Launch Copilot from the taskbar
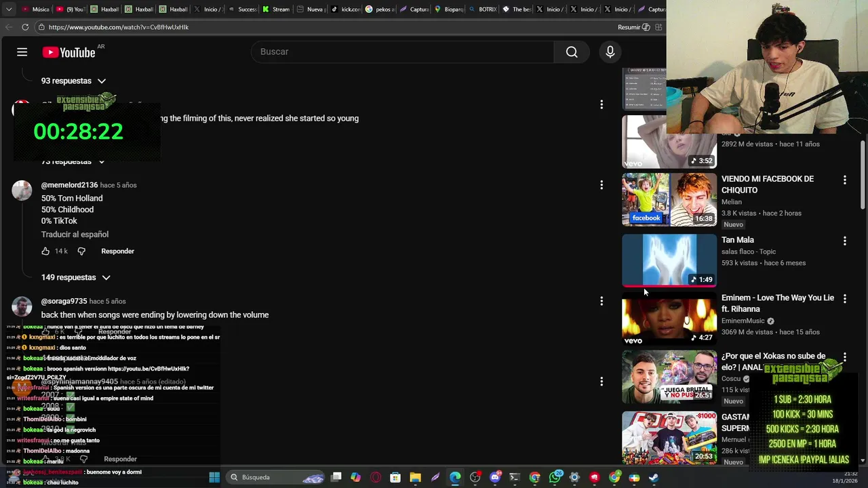The width and height of the screenshot is (868, 488). coord(355,477)
